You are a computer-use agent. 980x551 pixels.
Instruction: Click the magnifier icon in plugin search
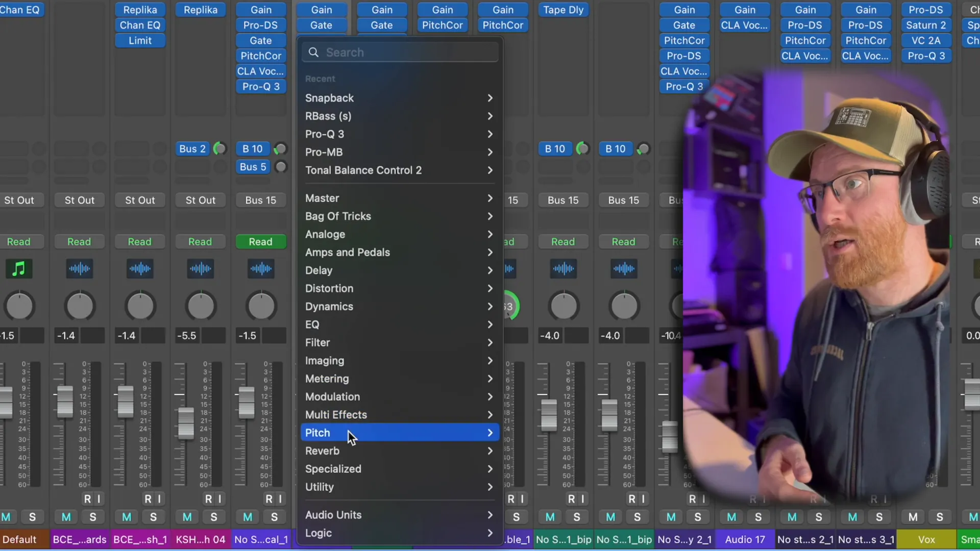[x=313, y=52]
